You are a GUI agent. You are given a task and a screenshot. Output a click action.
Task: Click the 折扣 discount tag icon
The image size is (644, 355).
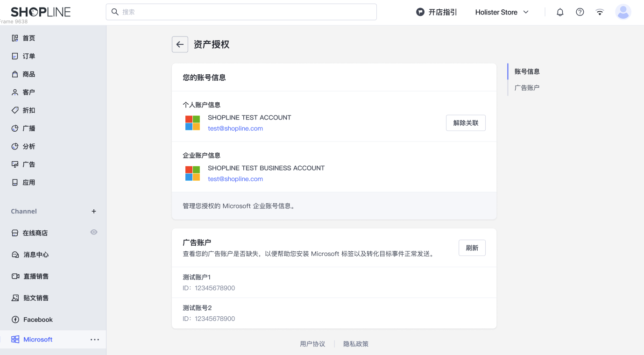point(15,110)
